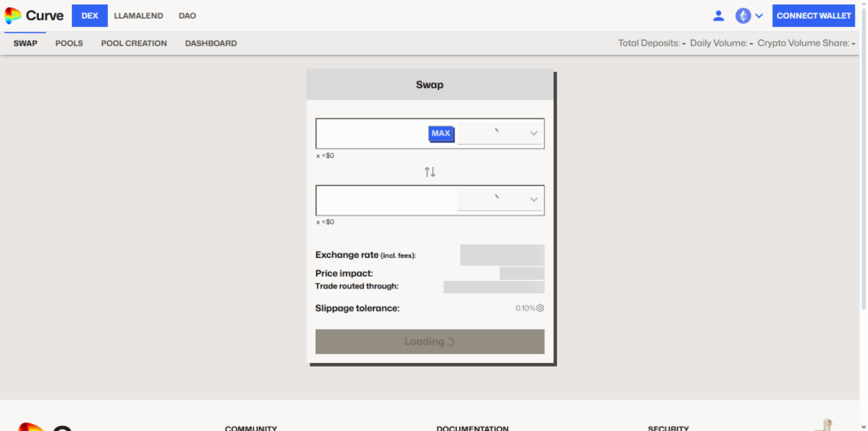Click the Loading swap button
Viewport: 868px width, 431px height.
pos(430,341)
